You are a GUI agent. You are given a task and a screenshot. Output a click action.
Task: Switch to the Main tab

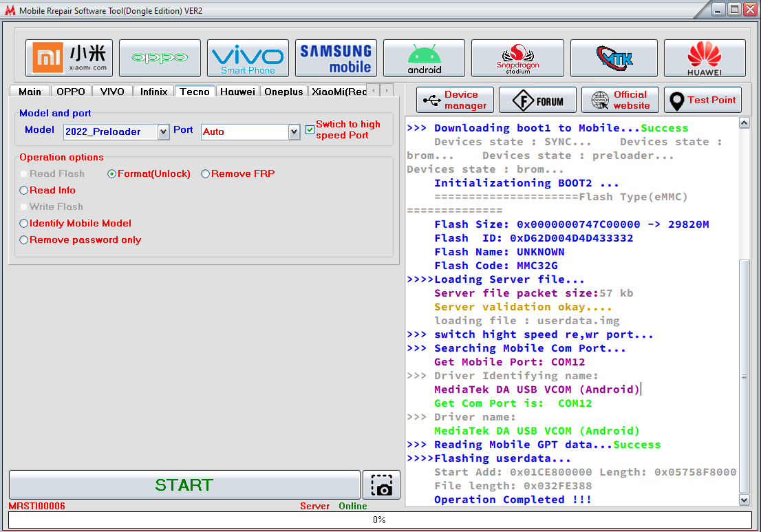click(30, 92)
